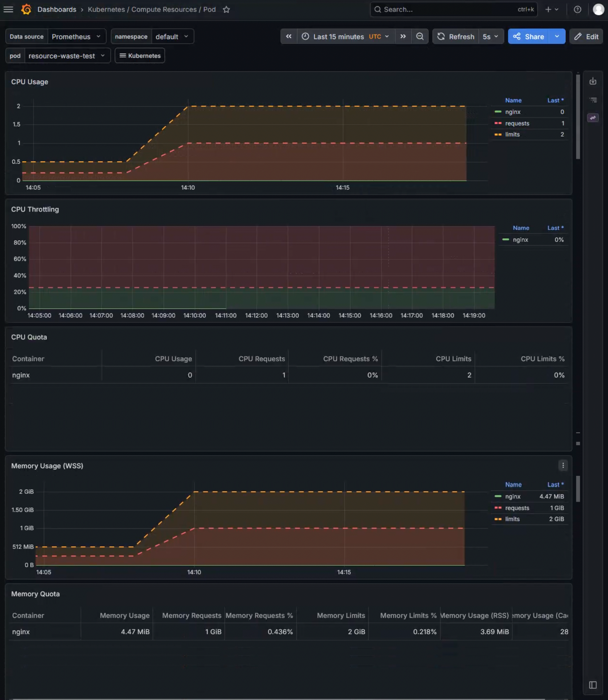Open the Last 15 minutes time picker
The width and height of the screenshot is (608, 700).
pos(346,36)
